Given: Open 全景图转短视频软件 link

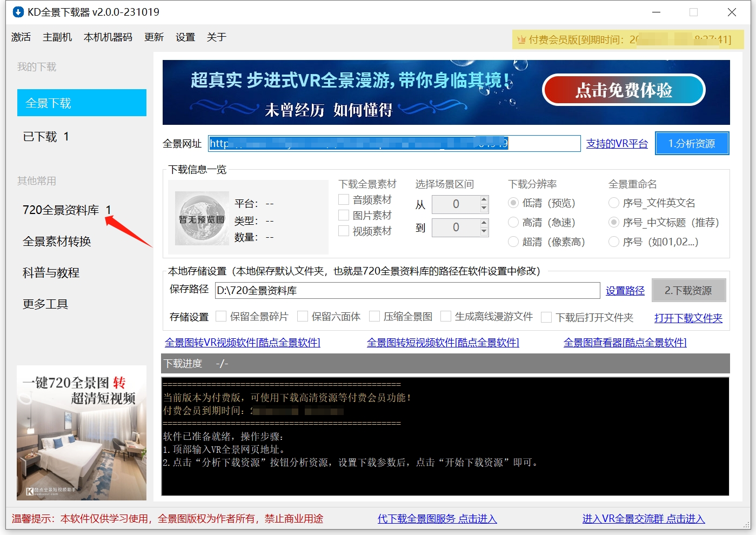Looking at the screenshot, I should (443, 343).
